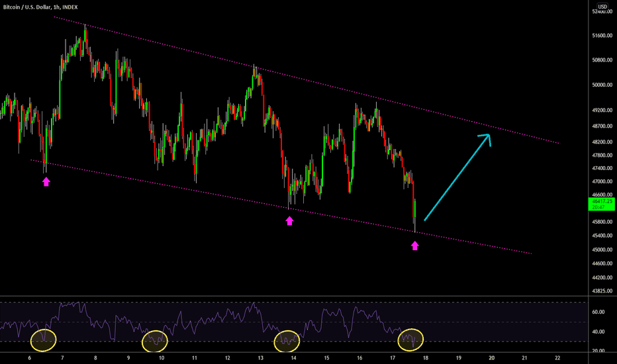This screenshot has height=364, width=617.
Task: Click the 44200.00 price axis label
Action: point(602,277)
